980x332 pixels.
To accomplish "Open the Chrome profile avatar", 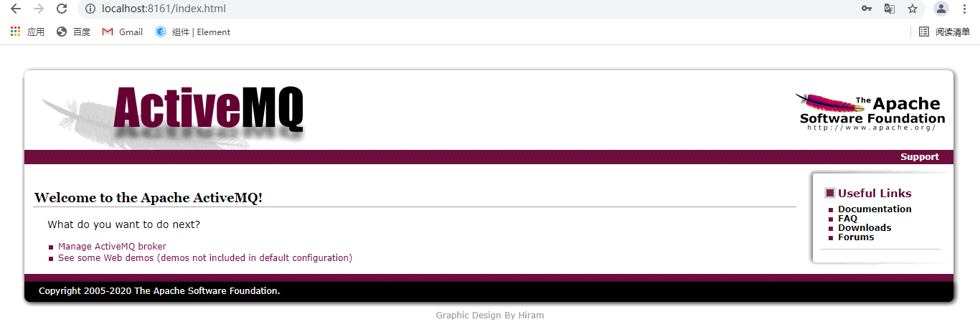I will tap(941, 9).
